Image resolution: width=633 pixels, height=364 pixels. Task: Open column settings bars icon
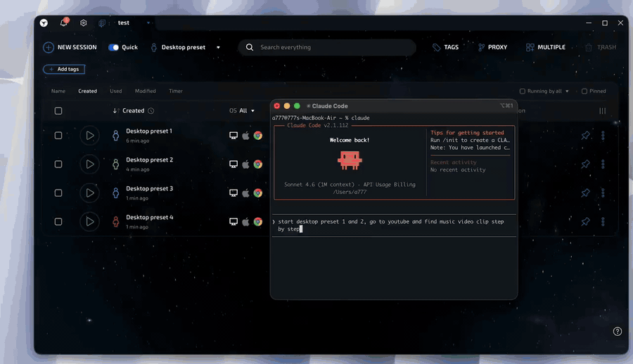[x=602, y=110]
